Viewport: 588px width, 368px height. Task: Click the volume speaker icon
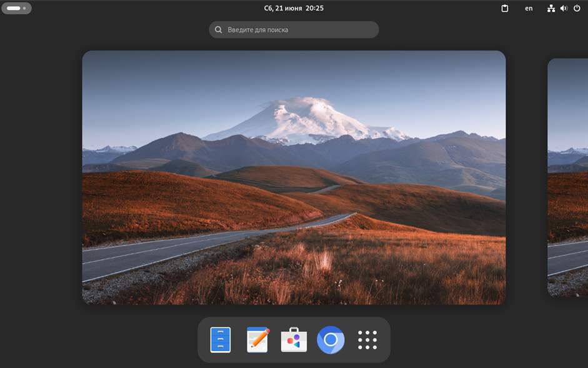[564, 9]
